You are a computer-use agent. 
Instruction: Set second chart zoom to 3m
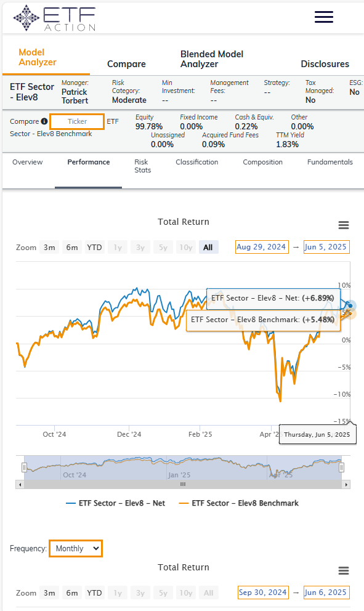tap(49, 593)
